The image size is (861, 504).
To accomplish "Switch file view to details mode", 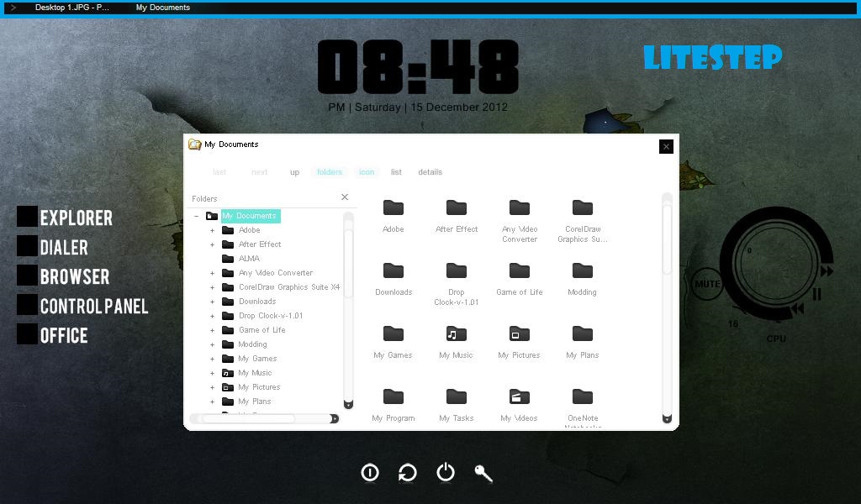I will click(430, 171).
